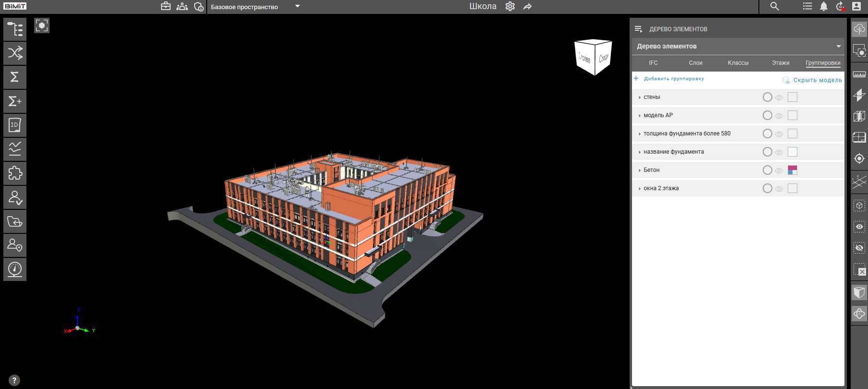868x389 pixels.
Task: Open project settings gear next to Школа
Action: click(x=510, y=6)
